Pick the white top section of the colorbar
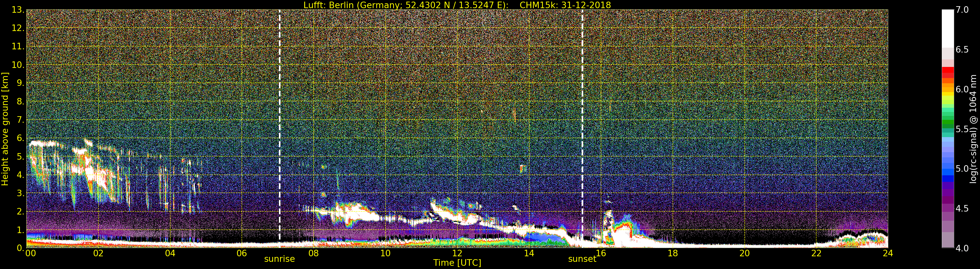The height and width of the screenshot is (269, 980). pyautogui.click(x=948, y=28)
